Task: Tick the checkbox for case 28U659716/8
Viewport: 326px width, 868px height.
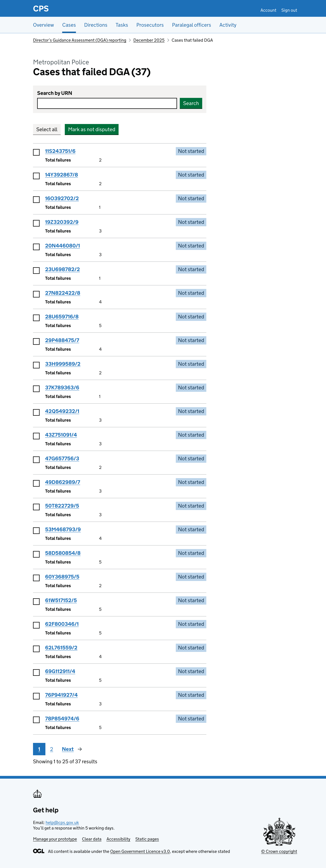Action: pyautogui.click(x=36, y=318)
